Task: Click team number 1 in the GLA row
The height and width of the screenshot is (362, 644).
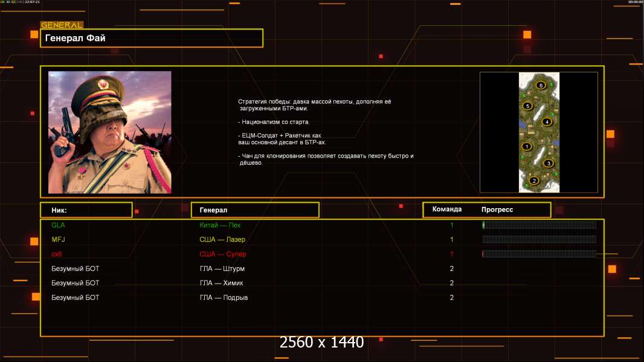Action: pos(451,225)
